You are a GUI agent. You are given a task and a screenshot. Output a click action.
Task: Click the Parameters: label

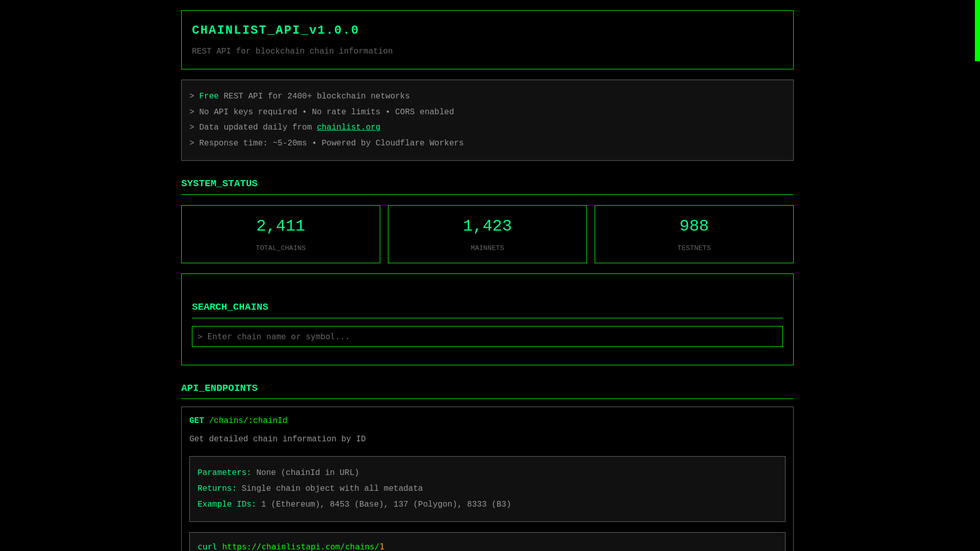[x=224, y=473]
